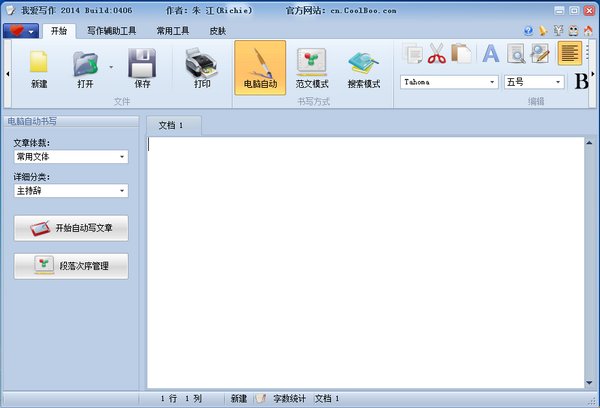Viewport: 600px width, 408px height.
Task: Select the 范文模式 writing mode
Action: point(312,68)
